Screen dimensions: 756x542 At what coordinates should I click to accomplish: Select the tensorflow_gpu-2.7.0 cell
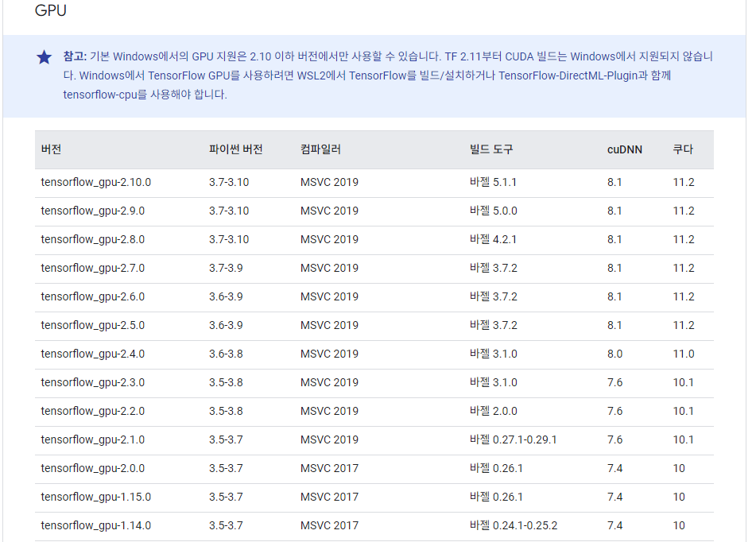tap(92, 268)
